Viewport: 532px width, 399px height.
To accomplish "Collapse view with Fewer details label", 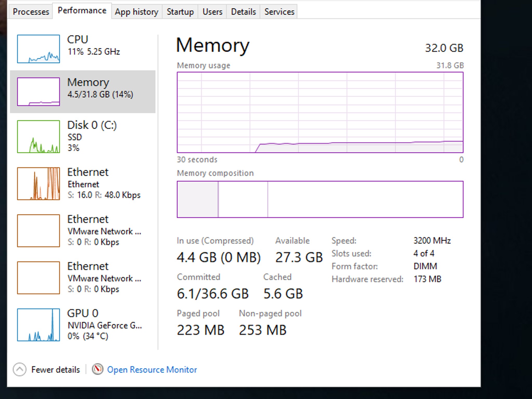I will (x=56, y=370).
